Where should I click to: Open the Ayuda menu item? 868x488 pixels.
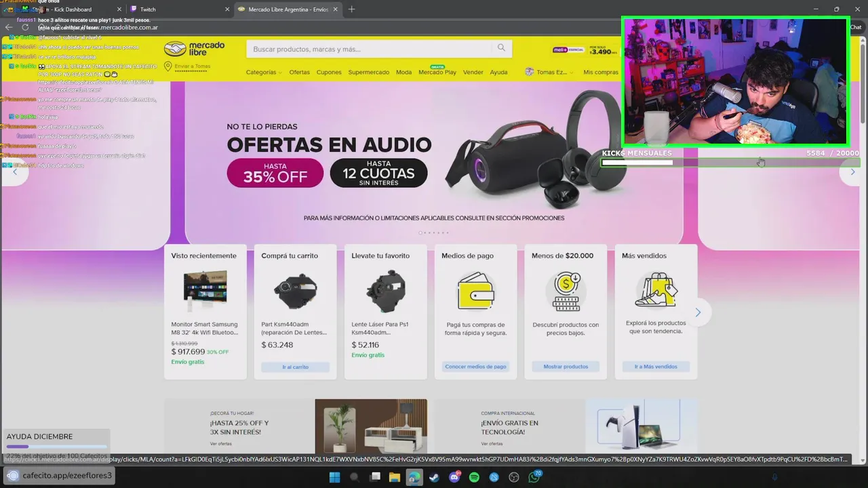498,72
